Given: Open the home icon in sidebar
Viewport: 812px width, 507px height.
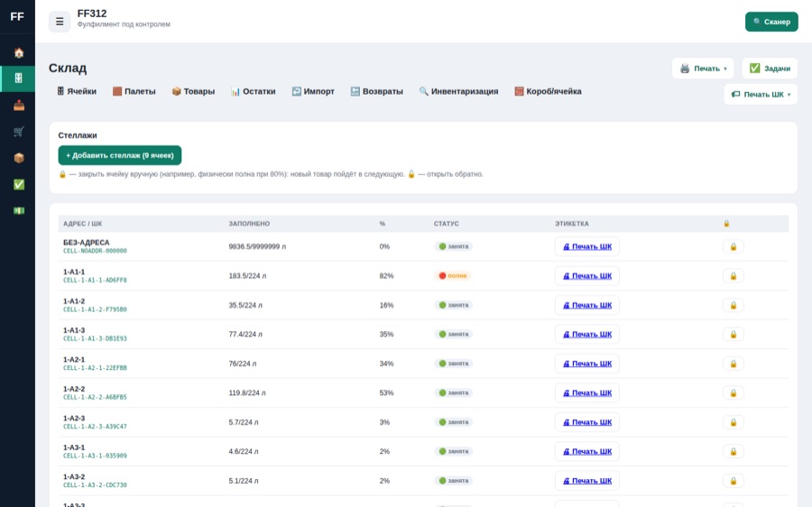Looking at the screenshot, I should [x=19, y=53].
